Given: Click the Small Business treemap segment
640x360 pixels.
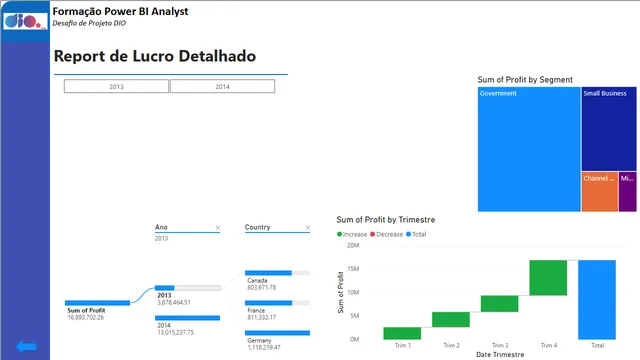Looking at the screenshot, I should (x=609, y=129).
